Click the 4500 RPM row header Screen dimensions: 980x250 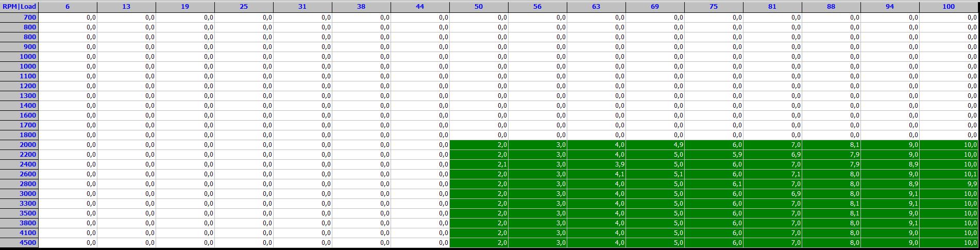tap(19, 243)
